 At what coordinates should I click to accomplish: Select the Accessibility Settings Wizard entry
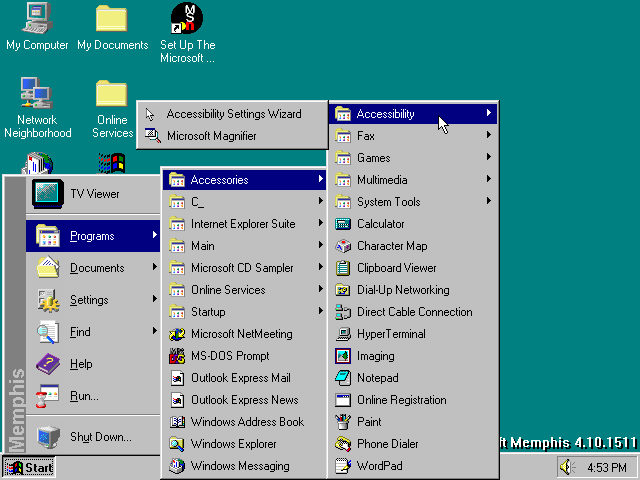point(232,114)
